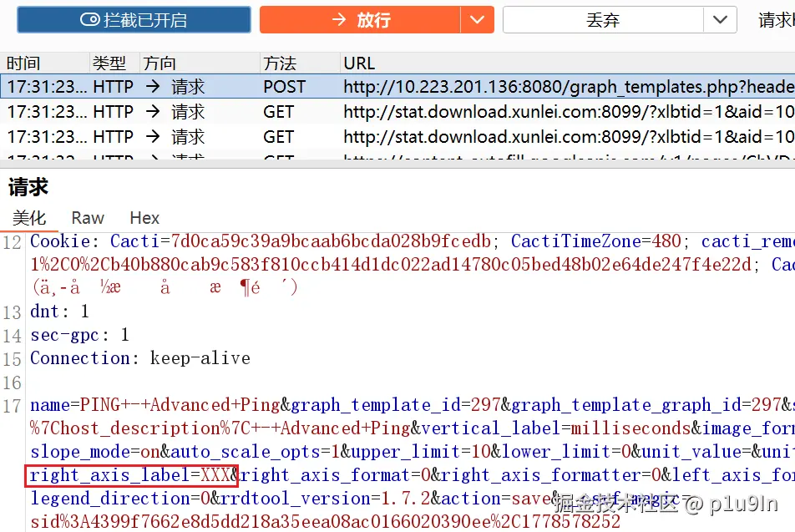Sort by the URL column header
This screenshot has width=795, height=532.
pyautogui.click(x=359, y=63)
